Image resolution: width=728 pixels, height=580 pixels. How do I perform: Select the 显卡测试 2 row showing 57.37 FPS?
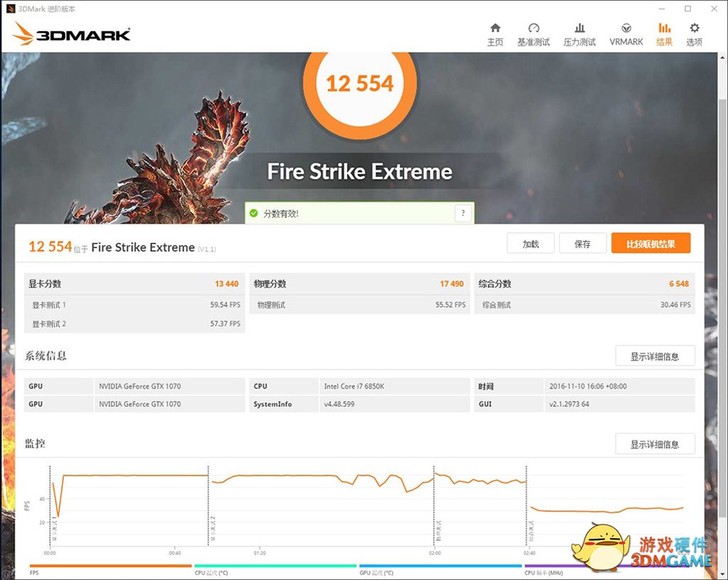(134, 324)
